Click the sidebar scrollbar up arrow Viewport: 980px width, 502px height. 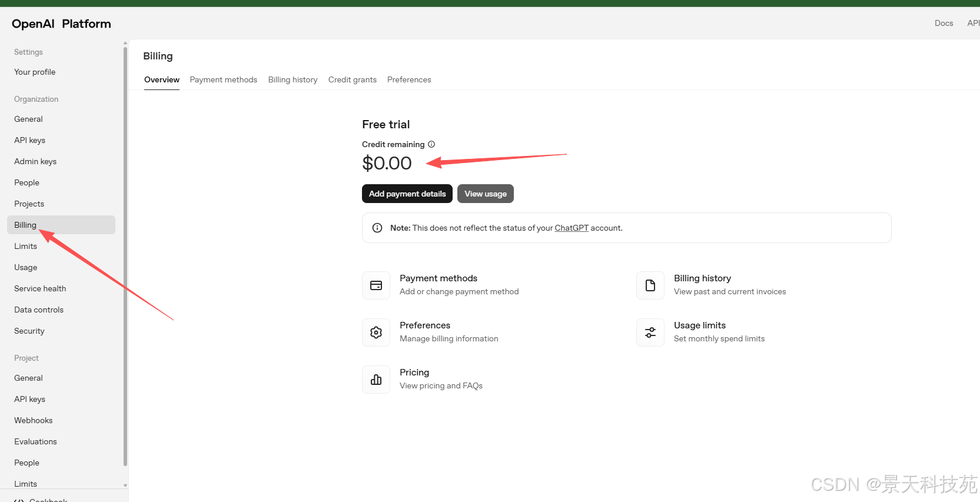pos(125,43)
